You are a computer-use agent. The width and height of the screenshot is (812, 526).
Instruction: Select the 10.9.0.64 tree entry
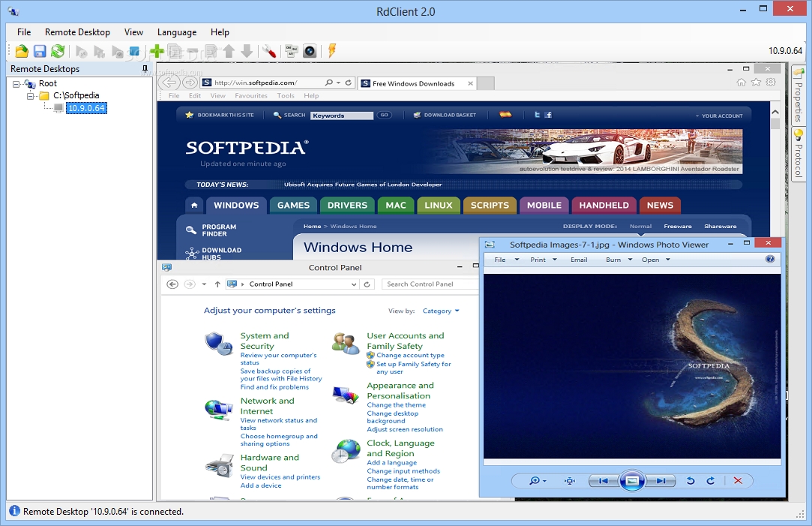point(86,108)
